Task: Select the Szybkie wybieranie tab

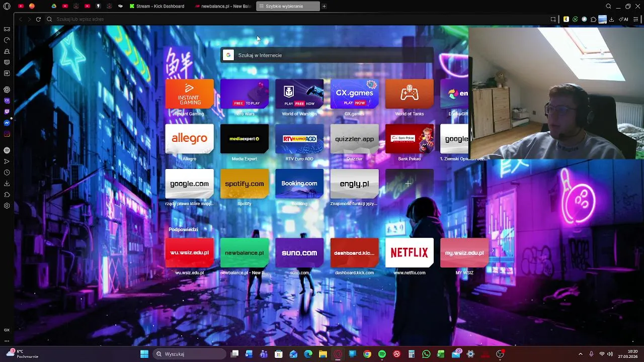Action: [x=288, y=6]
